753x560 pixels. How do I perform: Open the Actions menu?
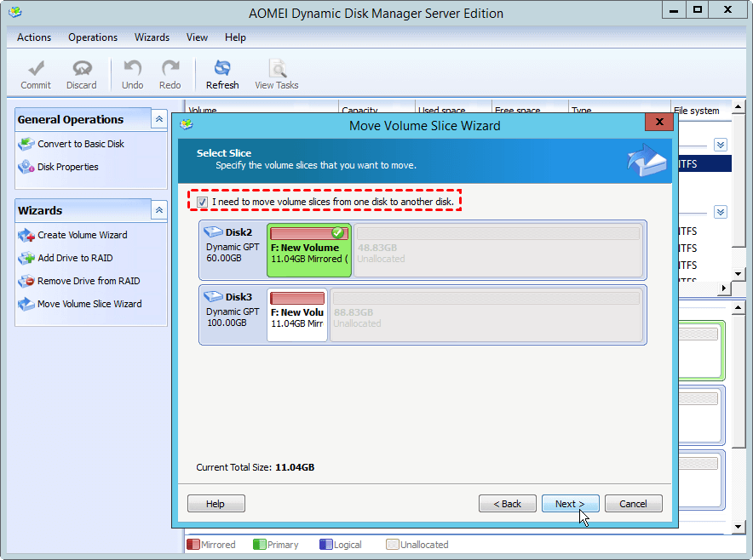[x=34, y=37]
